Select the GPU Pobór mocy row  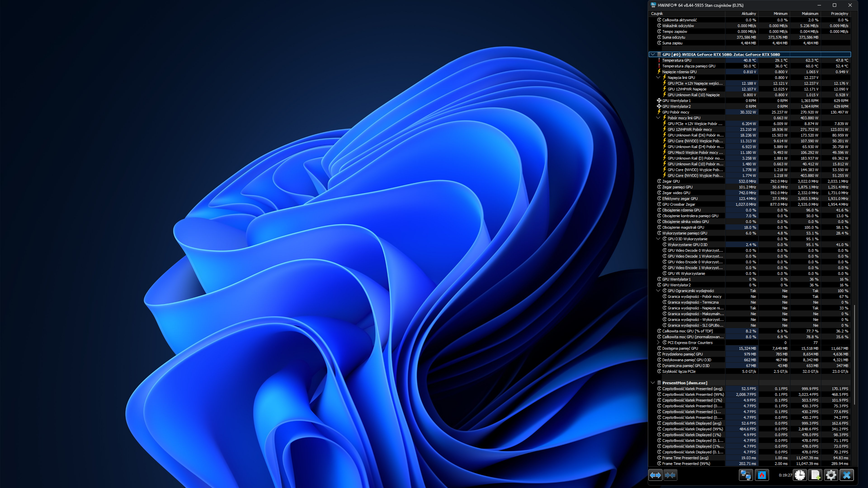(675, 112)
